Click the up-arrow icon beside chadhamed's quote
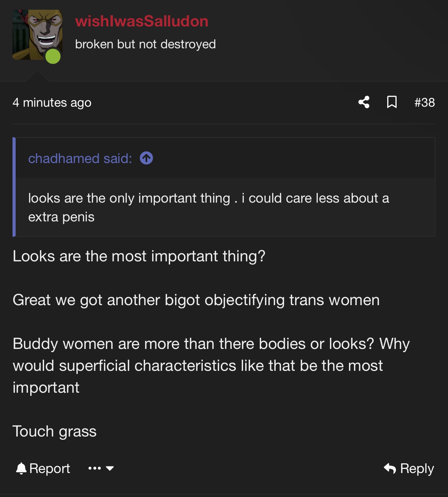 coord(146,158)
